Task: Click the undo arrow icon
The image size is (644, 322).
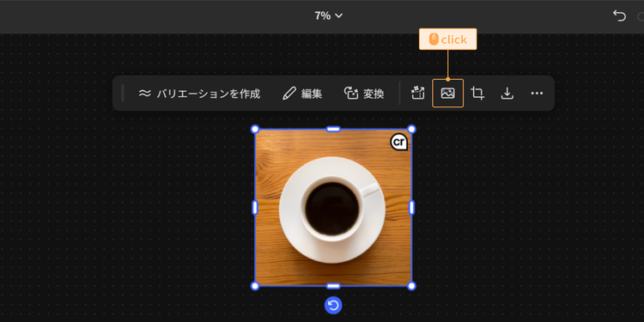Action: click(x=619, y=16)
